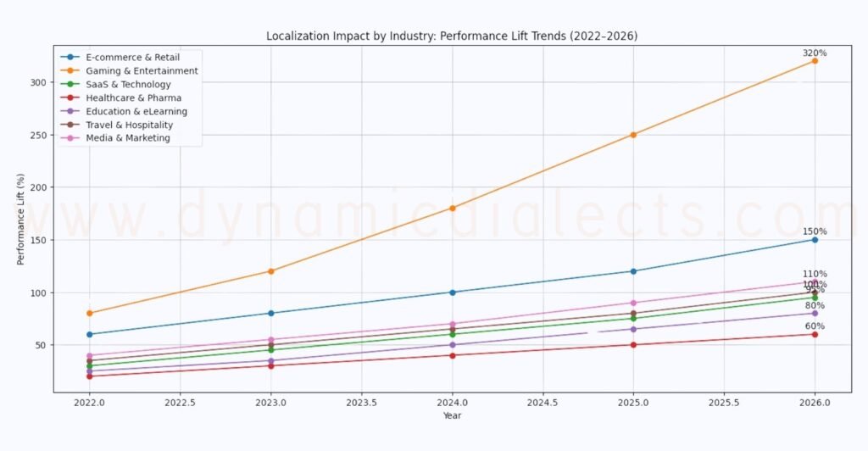
Task: Click the Healthcare & Pharma legend marker
Action: [73, 97]
